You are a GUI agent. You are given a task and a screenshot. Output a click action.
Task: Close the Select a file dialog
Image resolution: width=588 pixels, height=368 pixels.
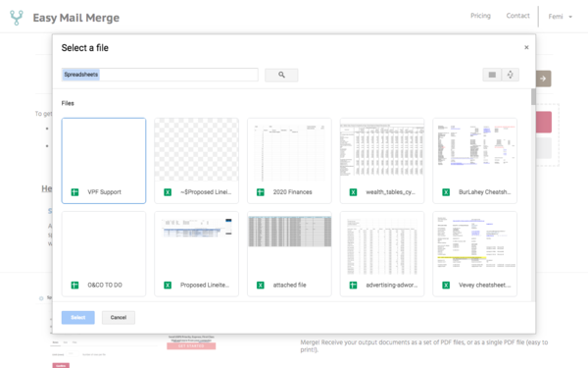click(526, 47)
